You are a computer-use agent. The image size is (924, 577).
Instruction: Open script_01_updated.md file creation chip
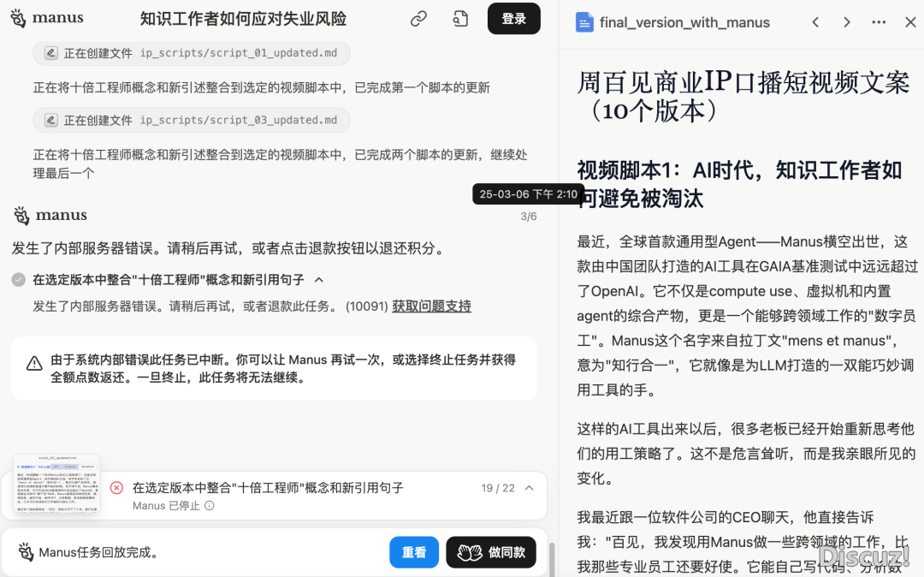click(x=192, y=53)
